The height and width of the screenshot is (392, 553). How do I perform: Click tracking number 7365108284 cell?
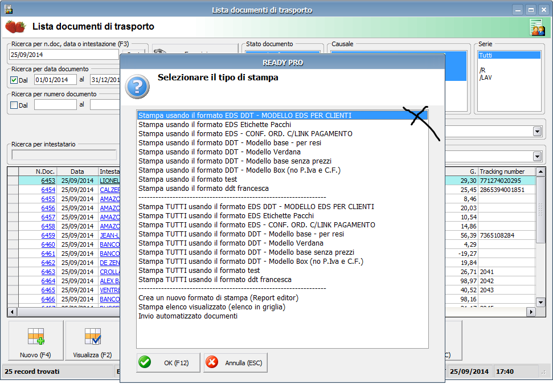(x=506, y=235)
